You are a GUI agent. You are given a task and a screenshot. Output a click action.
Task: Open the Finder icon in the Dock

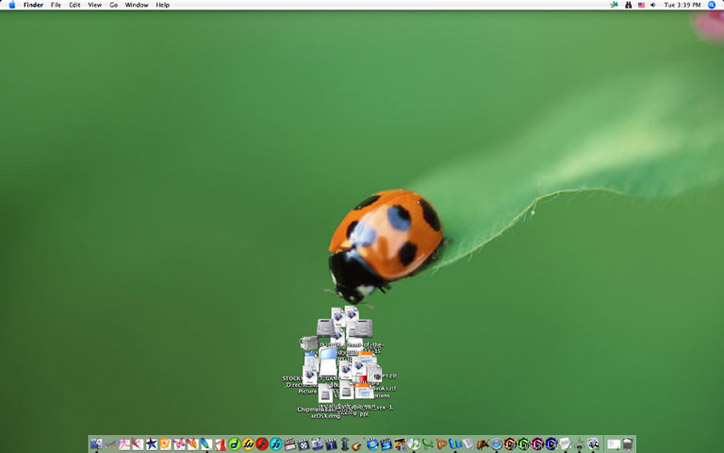(x=96, y=443)
